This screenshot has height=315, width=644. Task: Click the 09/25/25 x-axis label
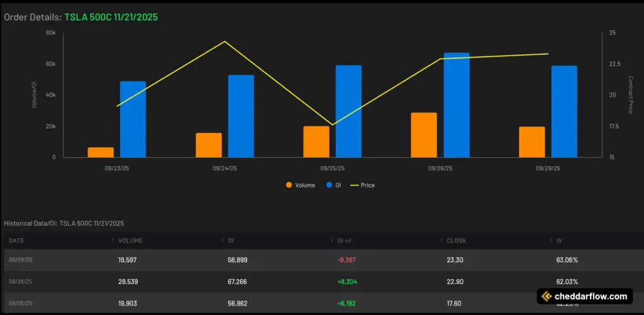click(332, 169)
